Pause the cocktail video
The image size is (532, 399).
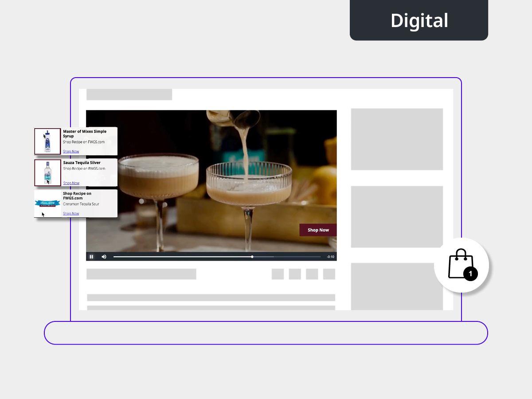click(x=91, y=257)
